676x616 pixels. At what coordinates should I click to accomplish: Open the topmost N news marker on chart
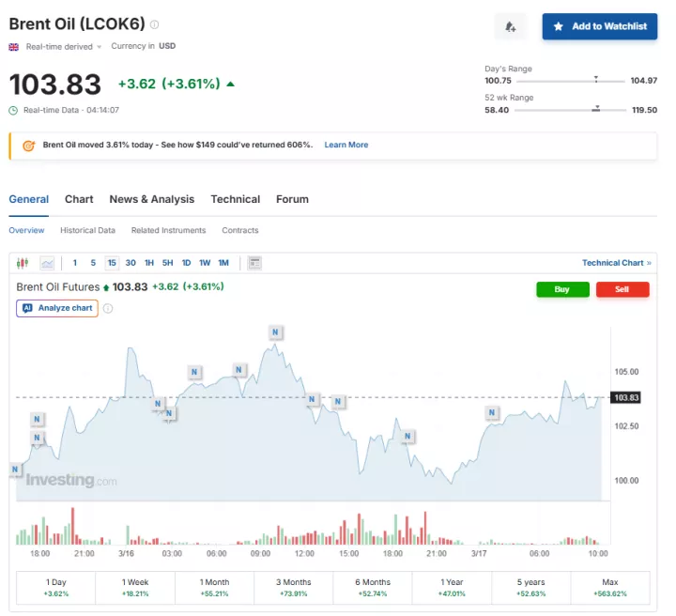click(276, 331)
